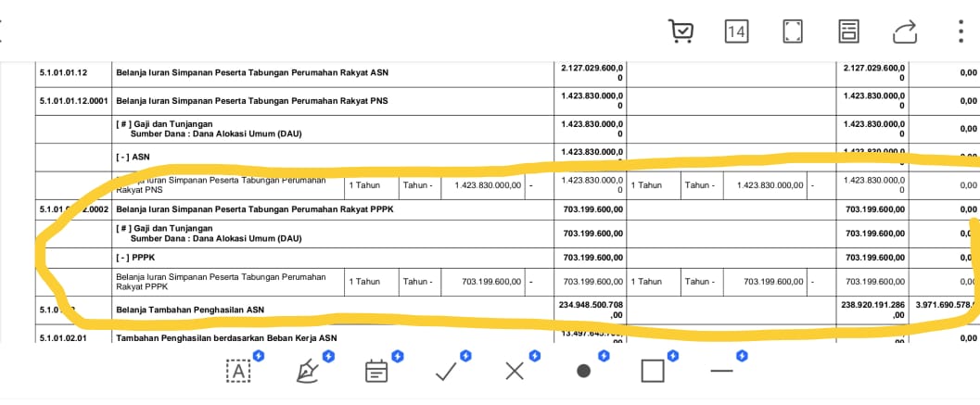Open the page number 14 indicator
Image resolution: width=980 pixels, height=405 pixels.
pyautogui.click(x=736, y=32)
